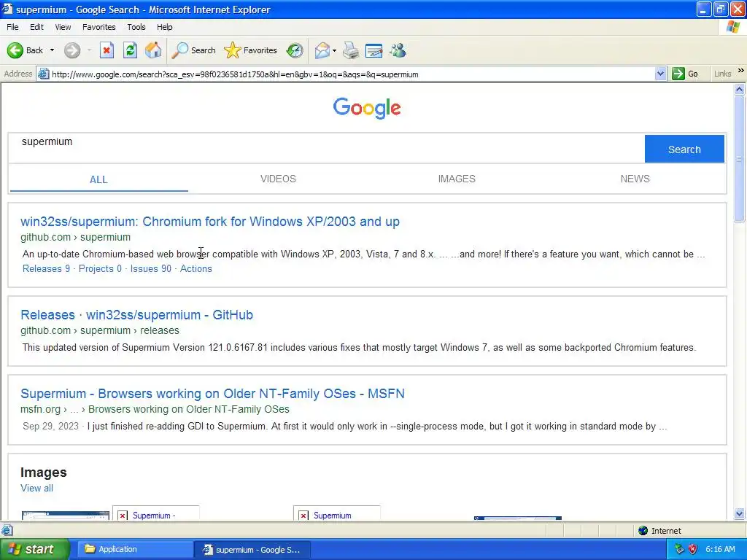747x560 pixels.
Task: Open the Help menu
Action: point(165,27)
